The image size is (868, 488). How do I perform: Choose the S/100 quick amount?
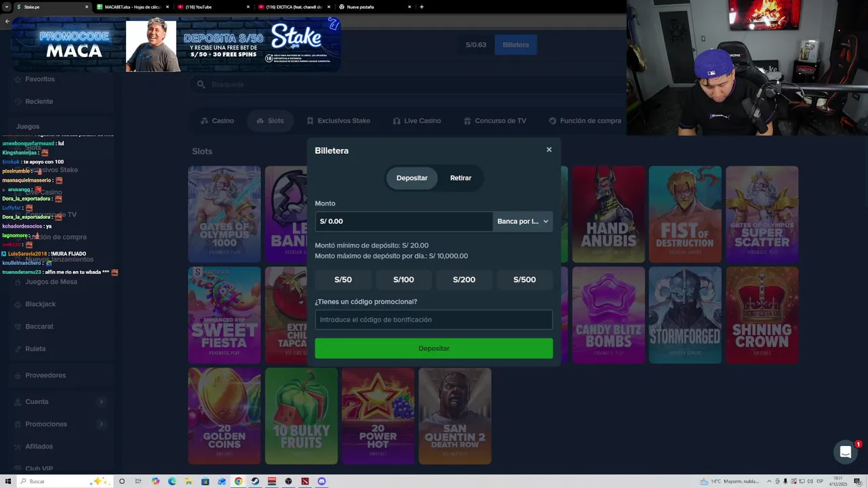[x=403, y=279]
